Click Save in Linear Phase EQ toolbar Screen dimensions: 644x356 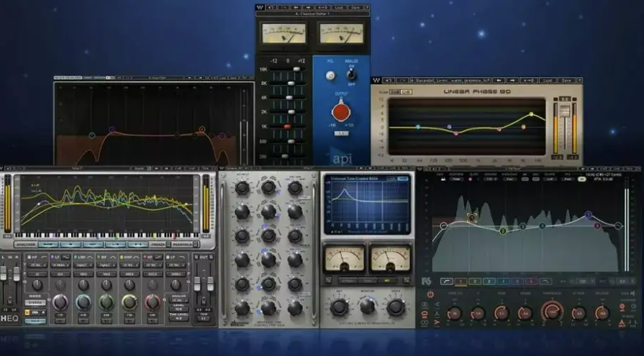point(567,81)
